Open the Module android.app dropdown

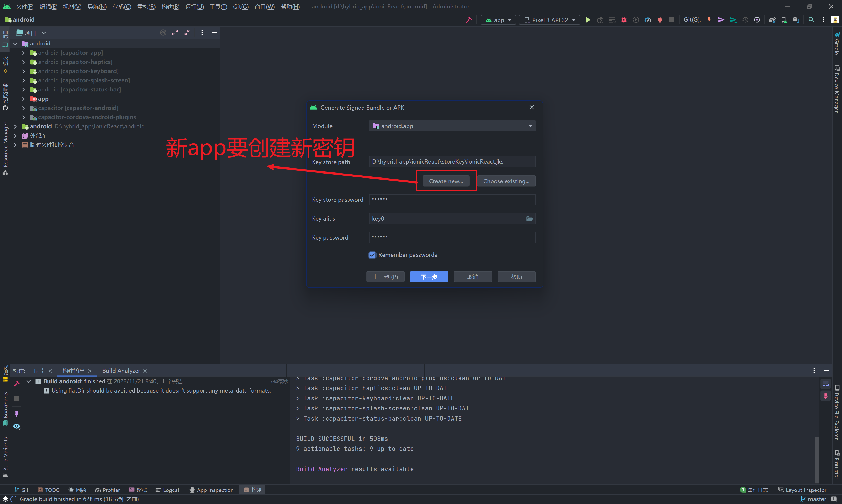[x=452, y=126]
